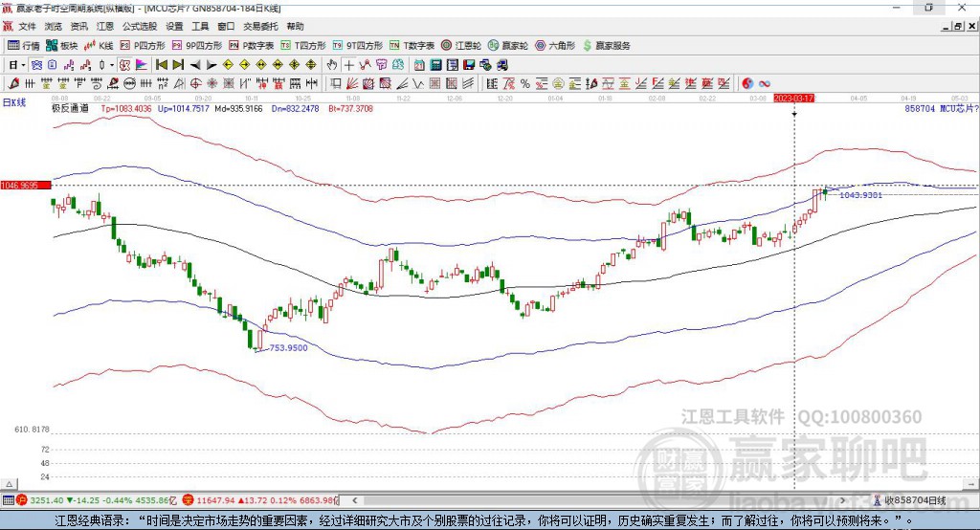Click the first yellow diamond arrow icon

click(x=228, y=65)
